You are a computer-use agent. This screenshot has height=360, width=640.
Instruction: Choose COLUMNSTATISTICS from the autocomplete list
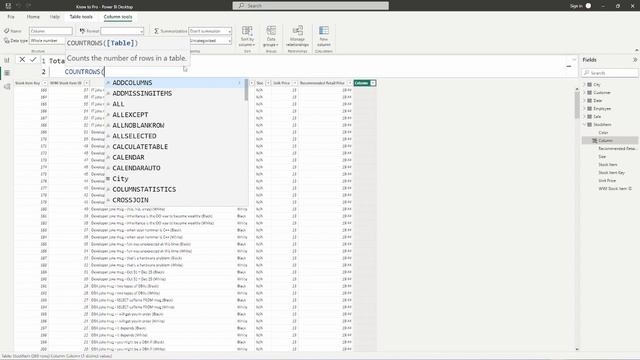(x=176, y=189)
